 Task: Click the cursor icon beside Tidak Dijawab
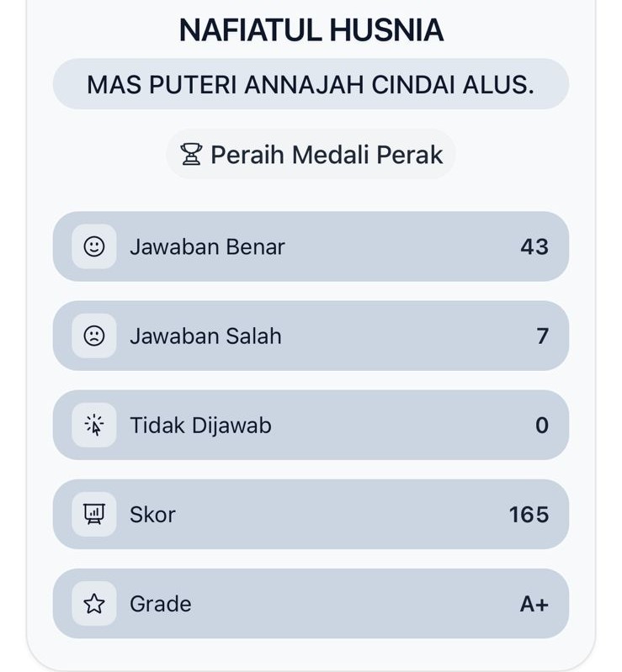(x=94, y=426)
